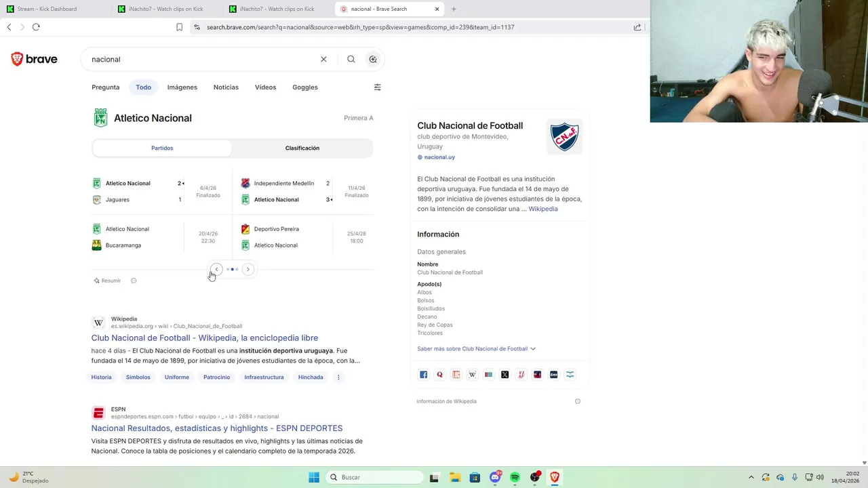868x488 pixels.
Task: Click the Historia chip
Action: click(x=102, y=377)
